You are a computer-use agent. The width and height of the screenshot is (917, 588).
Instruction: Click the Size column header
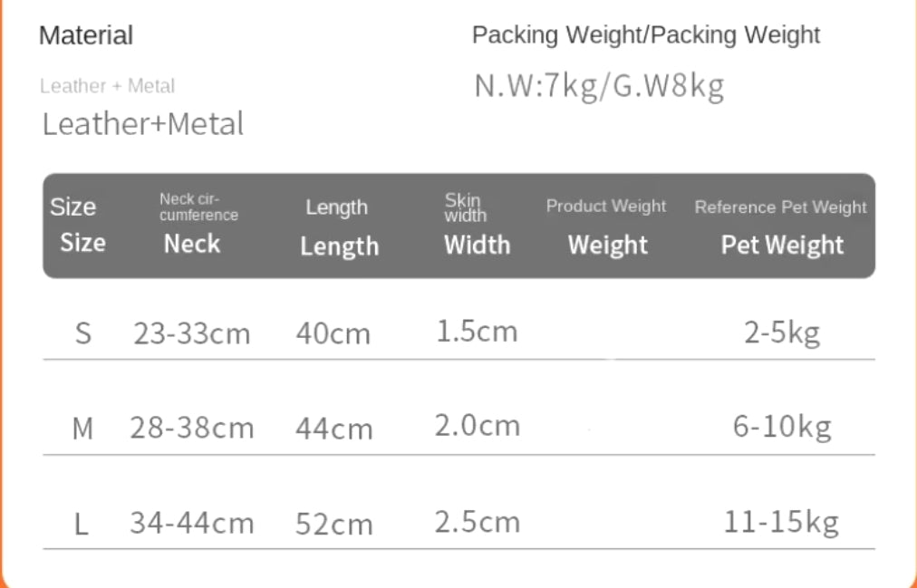click(x=78, y=225)
